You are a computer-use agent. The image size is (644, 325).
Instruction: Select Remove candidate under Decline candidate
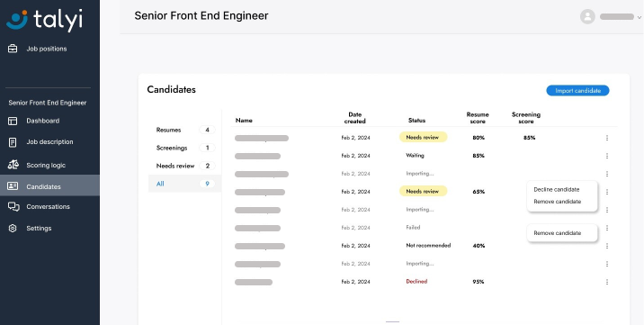click(558, 202)
